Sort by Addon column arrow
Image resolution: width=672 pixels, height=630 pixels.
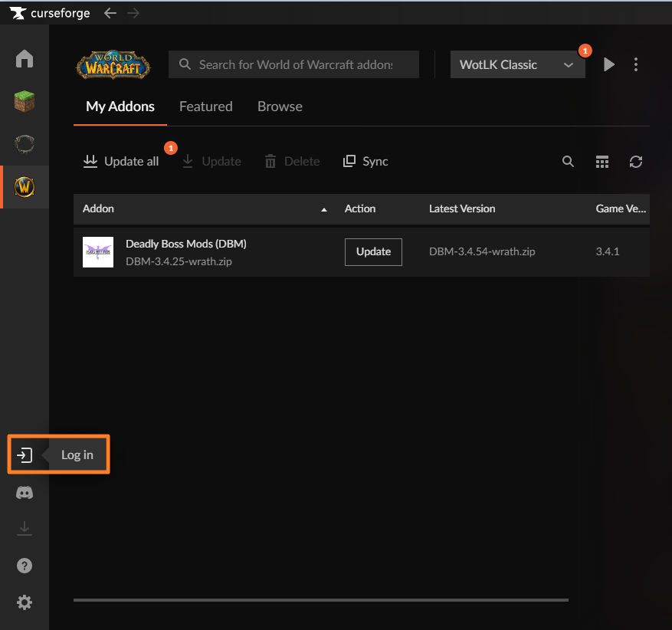[x=324, y=209]
